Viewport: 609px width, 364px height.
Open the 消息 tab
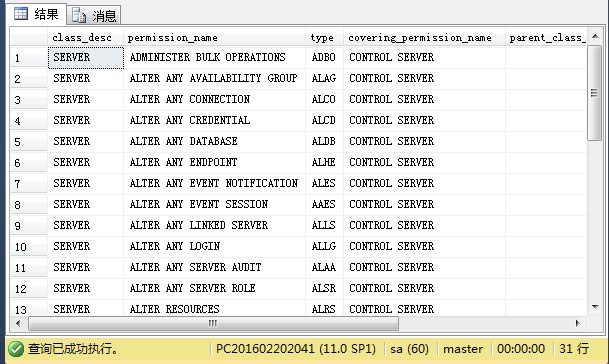click(x=94, y=16)
